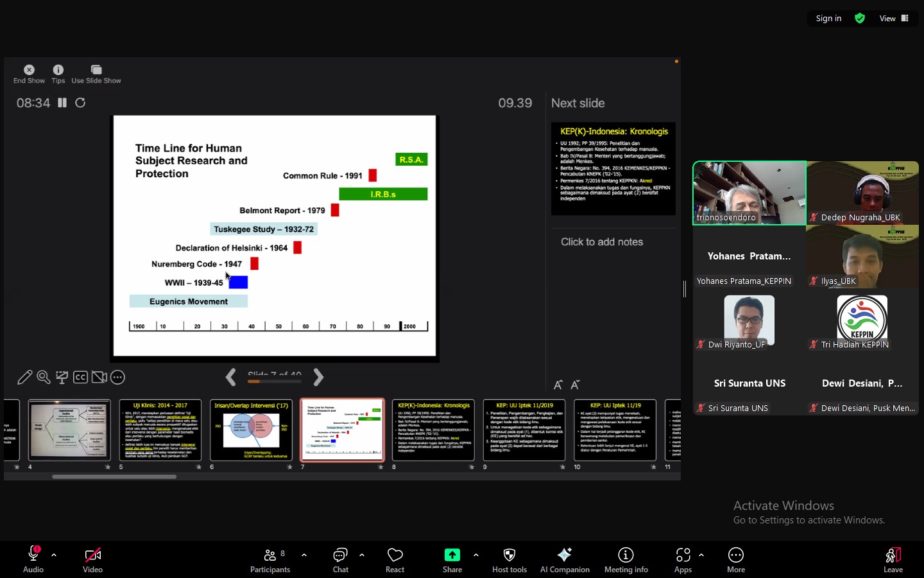Click Sign in button
The image size is (924, 578).
click(828, 19)
